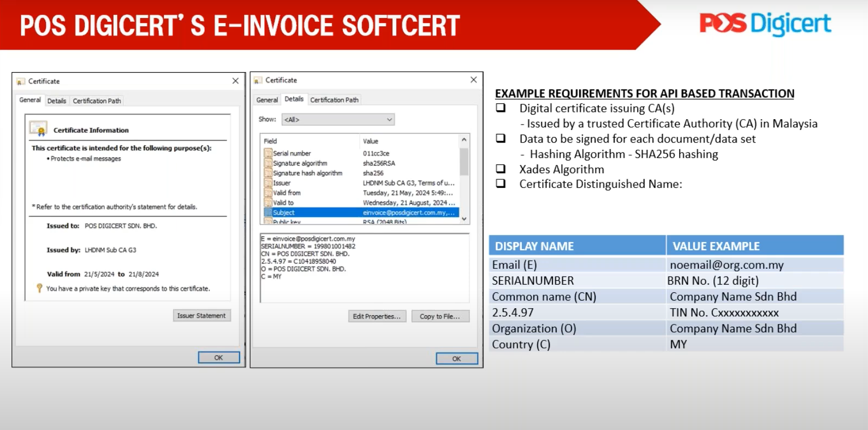Click Valid to field icon
This screenshot has height=430, width=868.
point(268,203)
